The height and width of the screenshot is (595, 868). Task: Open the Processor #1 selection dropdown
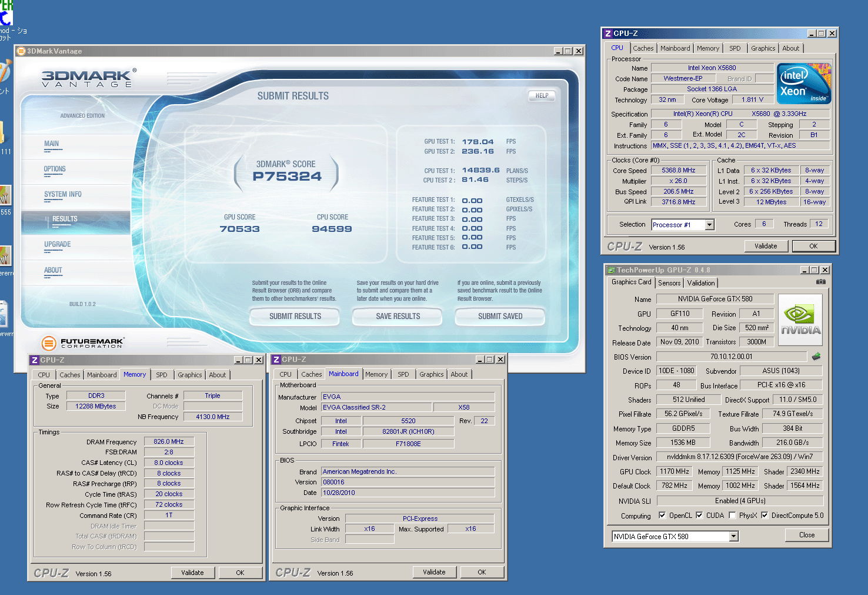click(709, 225)
